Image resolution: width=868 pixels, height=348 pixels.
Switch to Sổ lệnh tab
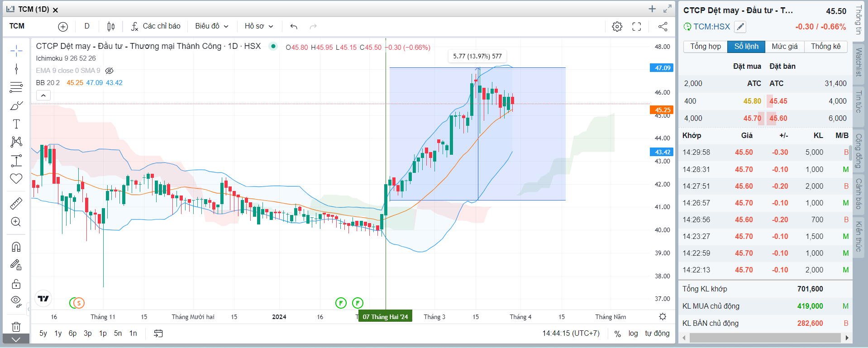tap(746, 47)
